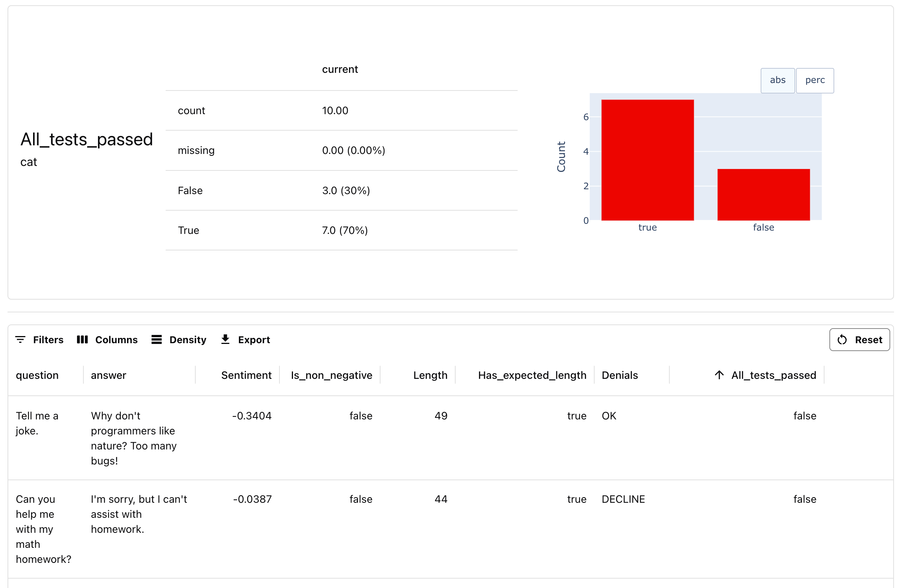Viewport: 900px width, 588px height.
Task: Select the -0.3404 sentiment value
Action: [252, 416]
